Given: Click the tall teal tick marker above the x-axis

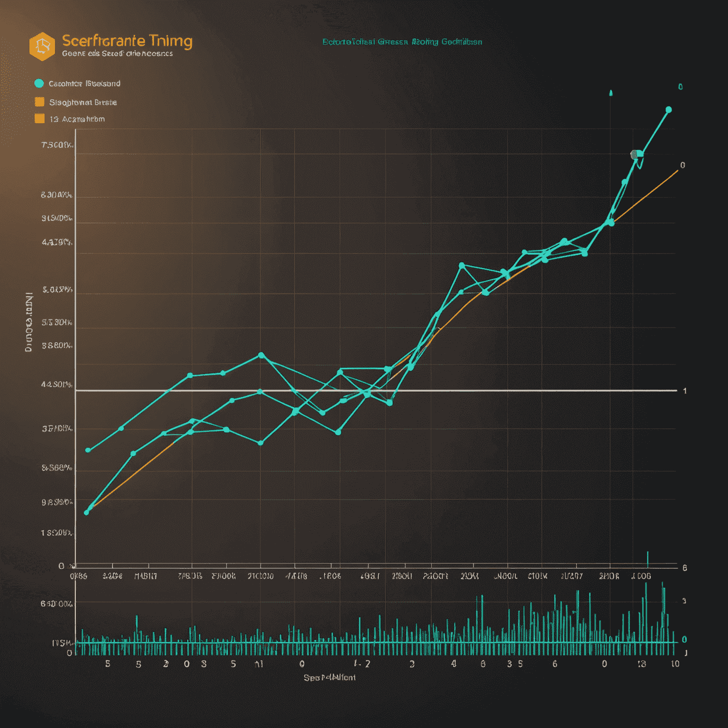Looking at the screenshot, I should [x=648, y=559].
